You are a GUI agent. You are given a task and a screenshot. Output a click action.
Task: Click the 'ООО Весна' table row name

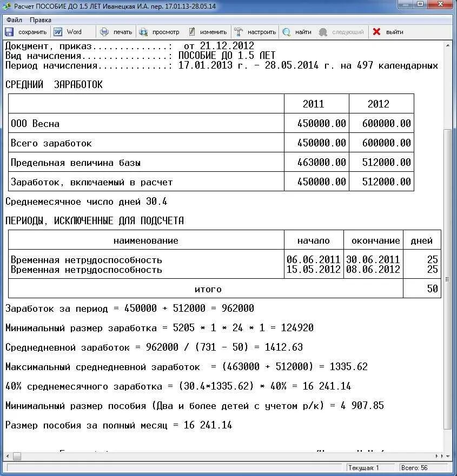pos(35,124)
